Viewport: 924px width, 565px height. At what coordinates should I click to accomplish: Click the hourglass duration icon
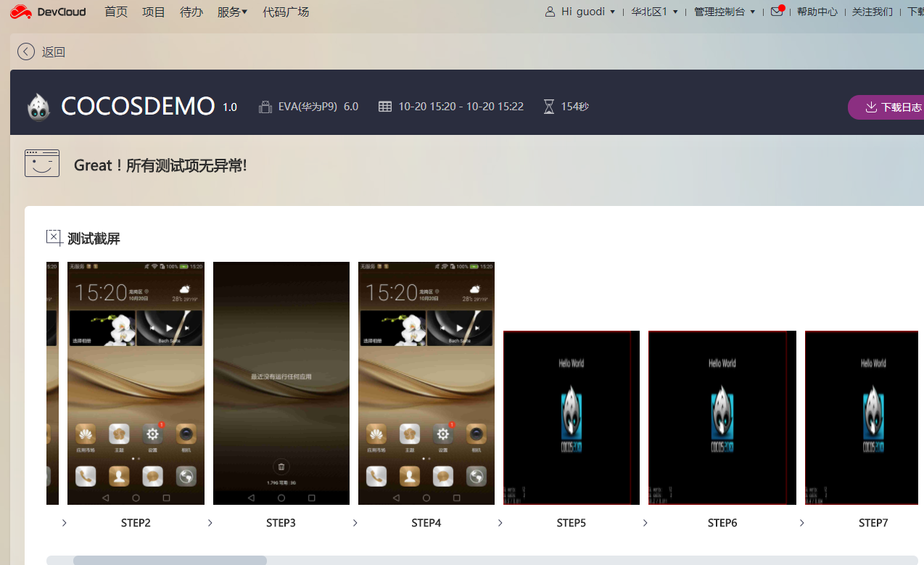tap(549, 107)
